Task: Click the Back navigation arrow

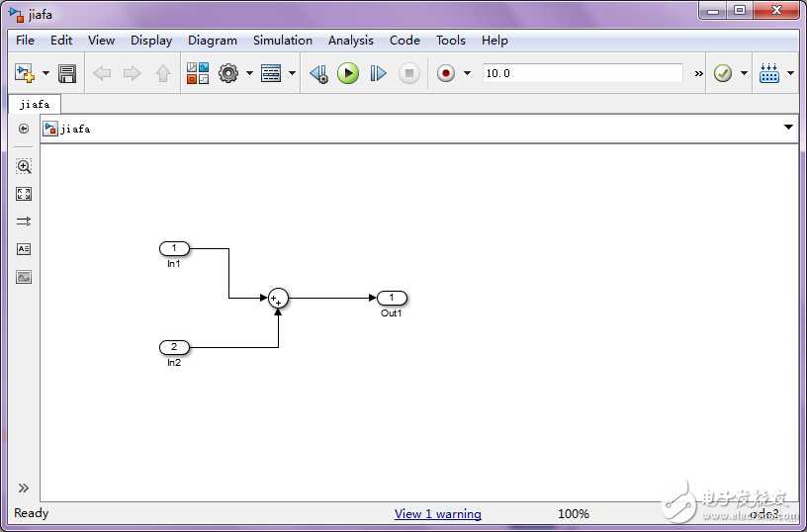Action: (x=102, y=73)
